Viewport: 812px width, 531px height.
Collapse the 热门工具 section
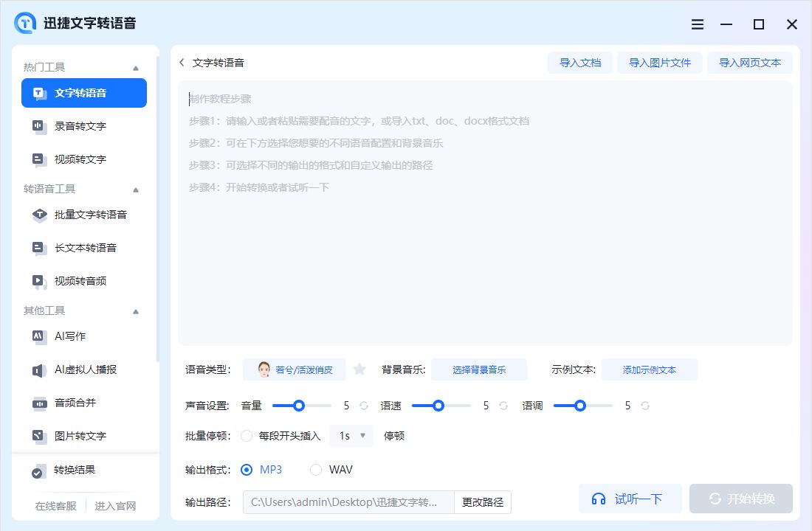[x=136, y=68]
